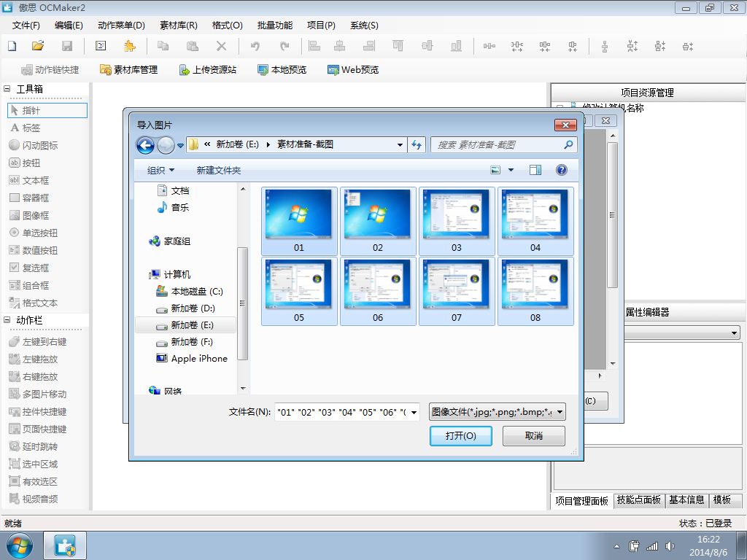The width and height of the screenshot is (747, 560).
Task: Click 动作链快捷 toolbar item
Action: [x=50, y=69]
